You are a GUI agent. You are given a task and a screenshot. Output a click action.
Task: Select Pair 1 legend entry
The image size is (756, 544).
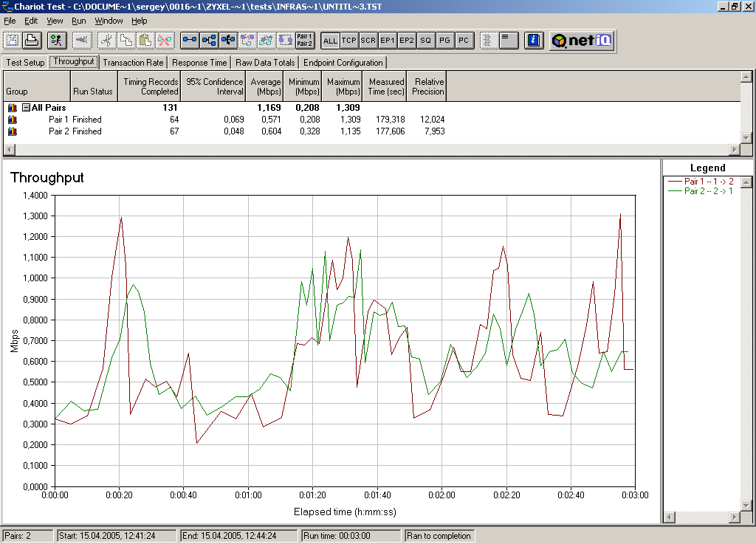click(707, 182)
